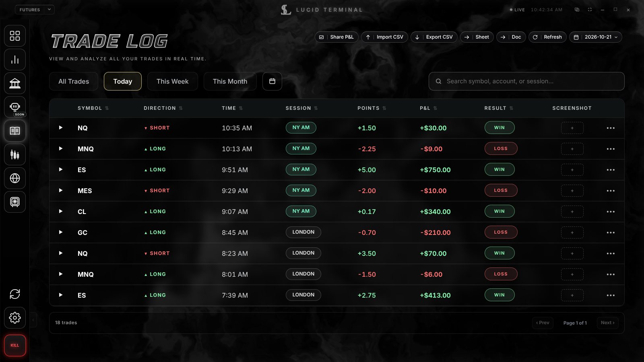Expand the MES 9:29 AM trade row
This screenshot has height=362, width=644.
click(x=61, y=190)
